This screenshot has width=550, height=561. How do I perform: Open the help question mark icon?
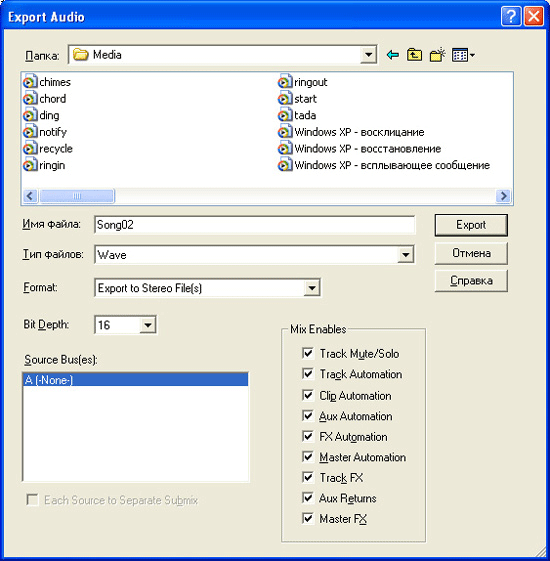(x=511, y=16)
